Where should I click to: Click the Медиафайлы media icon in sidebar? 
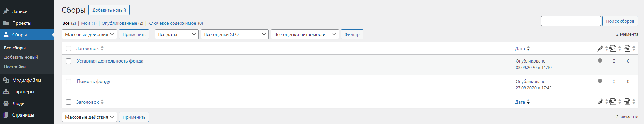pos(6,80)
